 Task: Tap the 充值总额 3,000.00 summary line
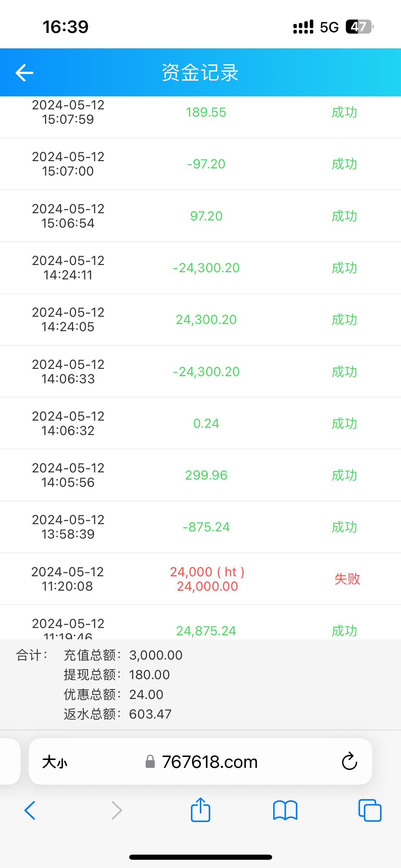[x=123, y=655]
